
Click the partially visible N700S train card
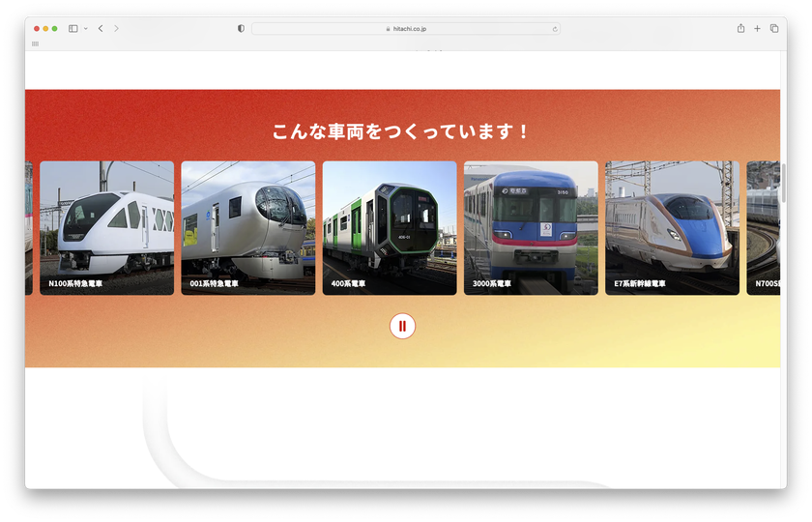[764, 228]
